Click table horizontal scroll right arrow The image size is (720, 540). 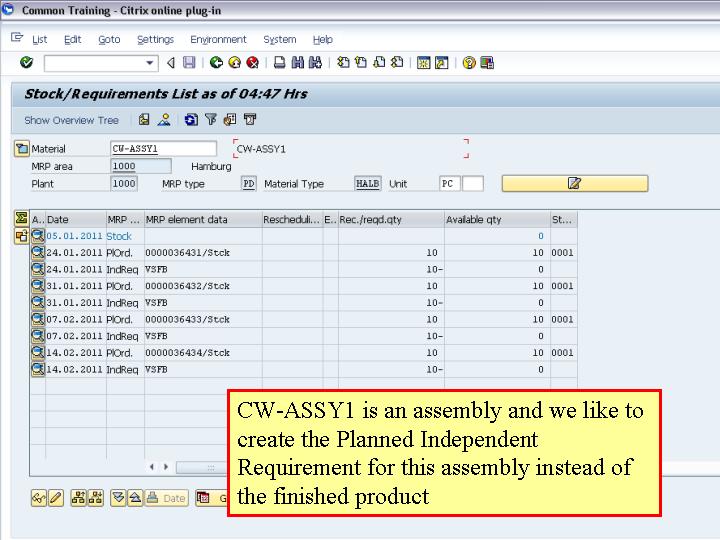tap(166, 467)
